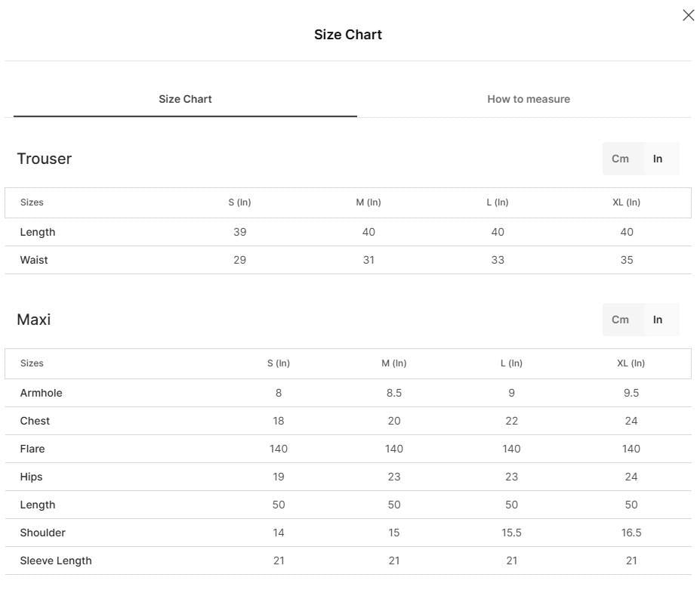700x593 pixels.
Task: Click the Maxi Flare row label
Action: pyautogui.click(x=32, y=449)
